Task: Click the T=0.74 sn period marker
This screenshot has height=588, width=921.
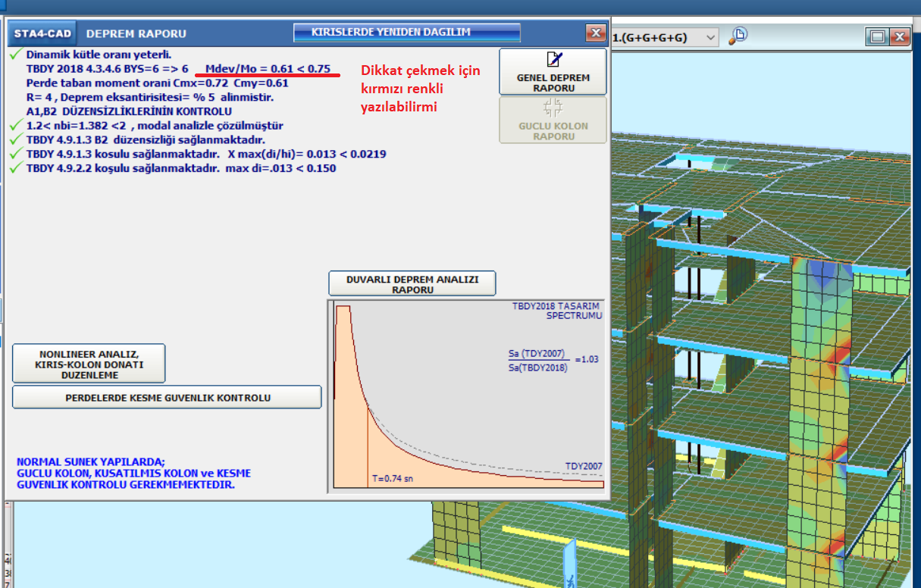Action: pyautogui.click(x=391, y=478)
